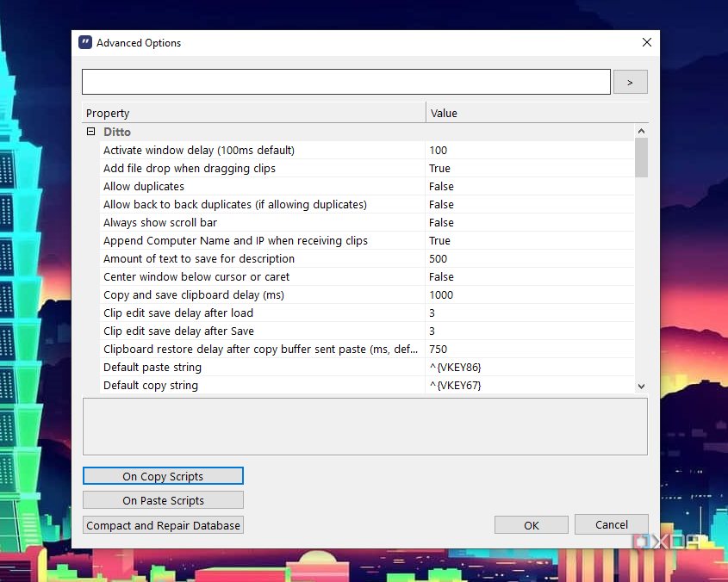Click the Value column header
The width and height of the screenshot is (728, 582).
point(538,114)
